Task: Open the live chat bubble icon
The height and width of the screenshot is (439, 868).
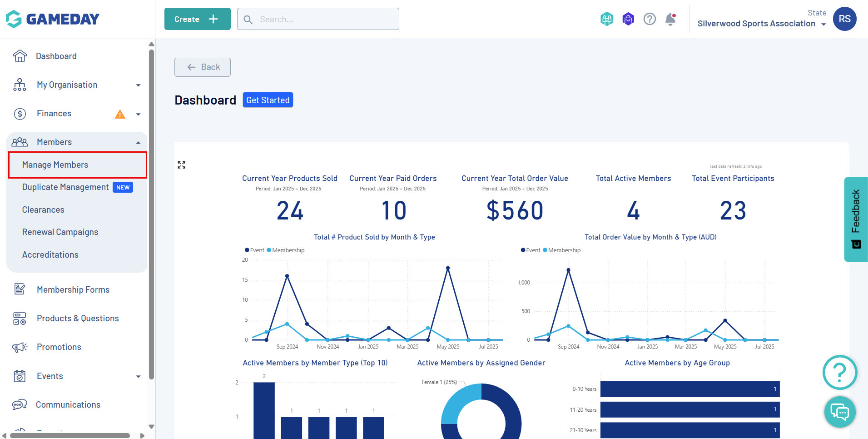Action: tap(840, 412)
